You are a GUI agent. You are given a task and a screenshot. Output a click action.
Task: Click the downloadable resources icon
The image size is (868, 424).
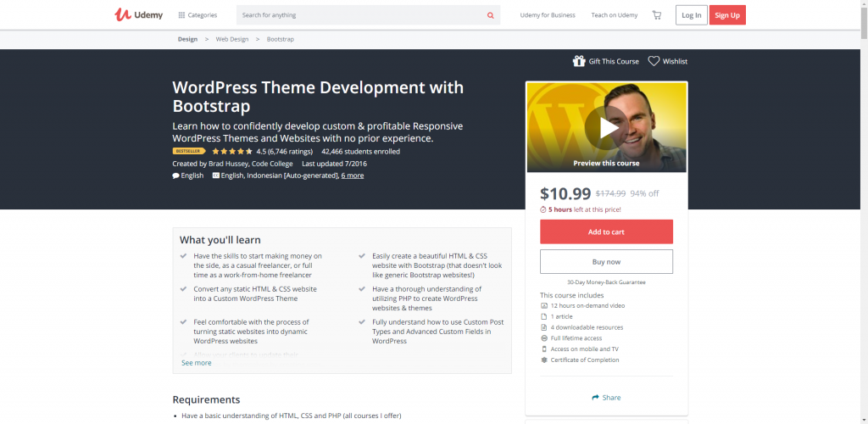point(543,327)
